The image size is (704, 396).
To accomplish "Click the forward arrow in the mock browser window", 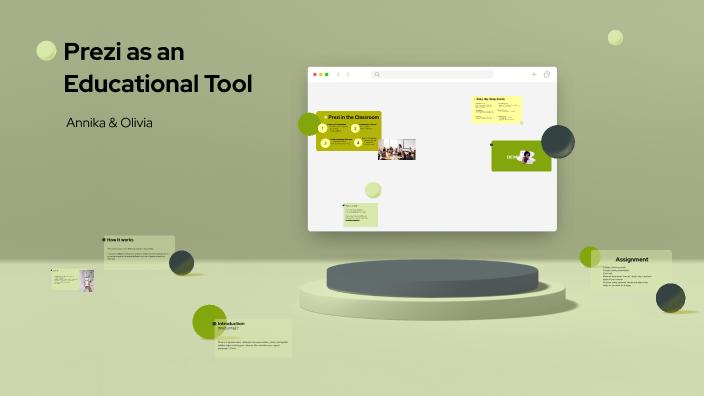I will pyautogui.click(x=348, y=75).
